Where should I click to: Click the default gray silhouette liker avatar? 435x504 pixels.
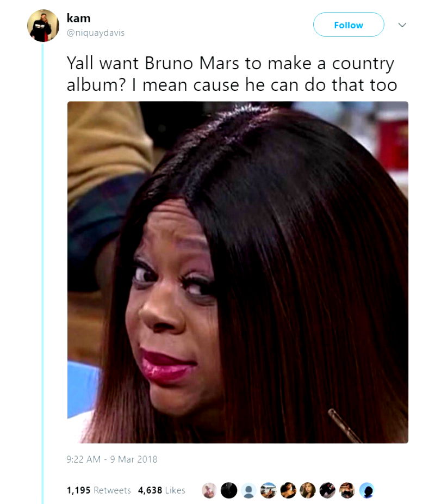pyautogui.click(x=248, y=490)
